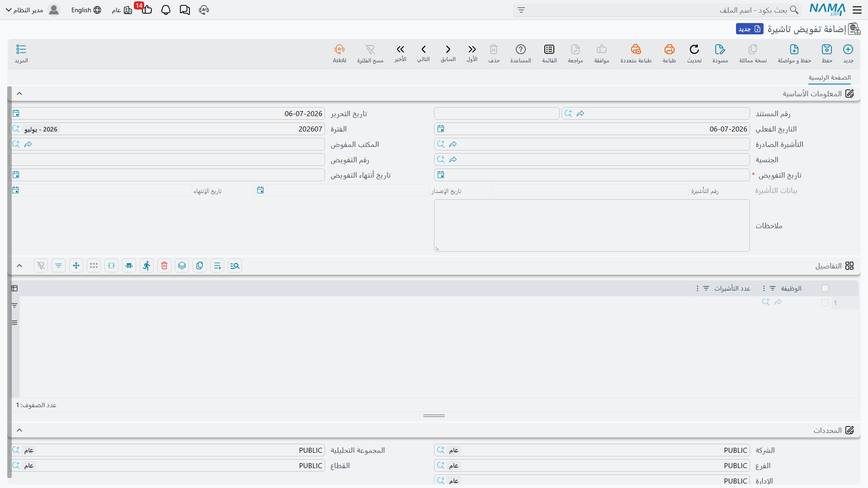Switch language to English
Screen dimensions: 868x488
point(86,10)
